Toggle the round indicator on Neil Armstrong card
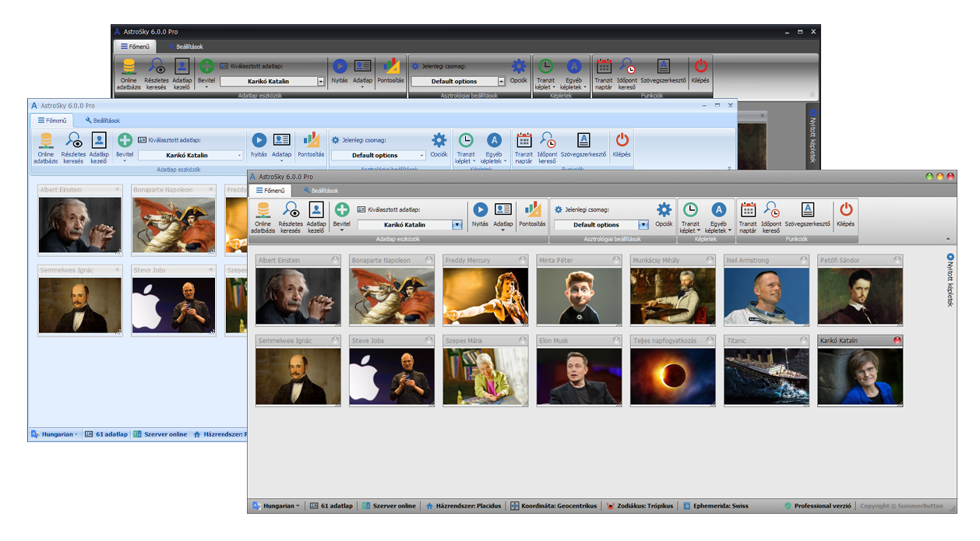Viewport: 980px width, 541px height. [803, 260]
